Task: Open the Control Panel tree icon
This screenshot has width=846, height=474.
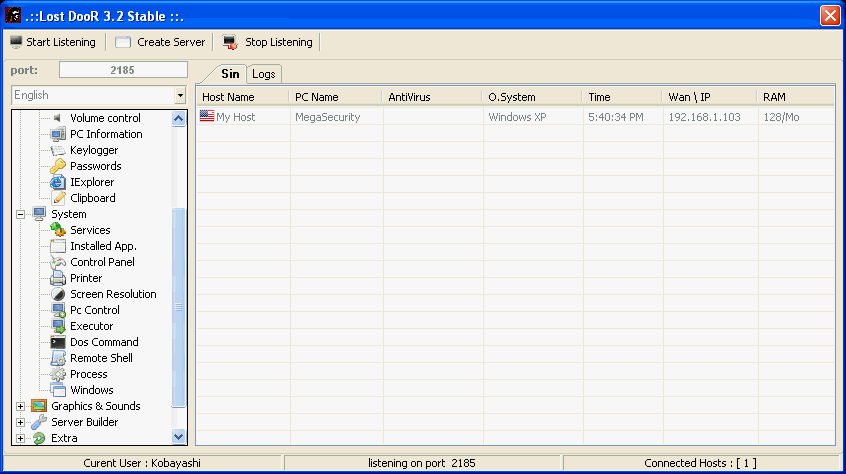Action: (58, 262)
